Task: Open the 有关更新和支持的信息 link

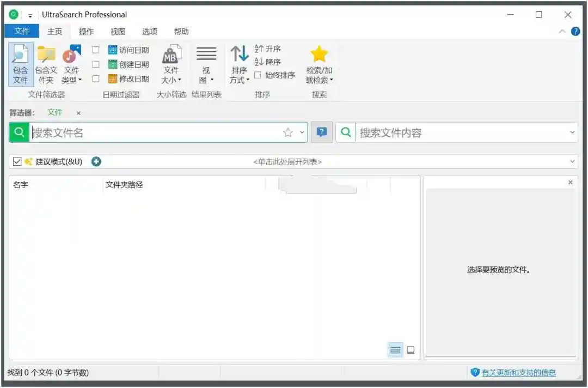Action: 519,373
